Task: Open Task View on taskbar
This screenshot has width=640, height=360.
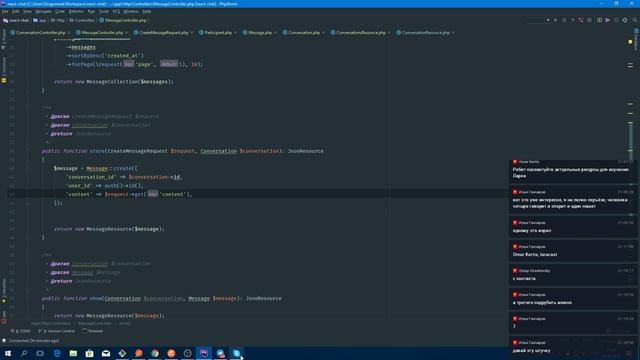Action: coord(40,353)
